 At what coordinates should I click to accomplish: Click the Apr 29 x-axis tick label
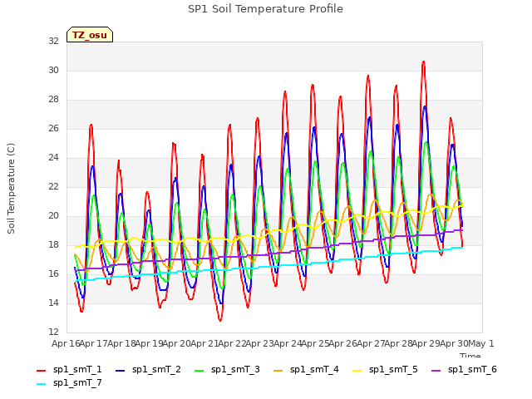(426, 343)
